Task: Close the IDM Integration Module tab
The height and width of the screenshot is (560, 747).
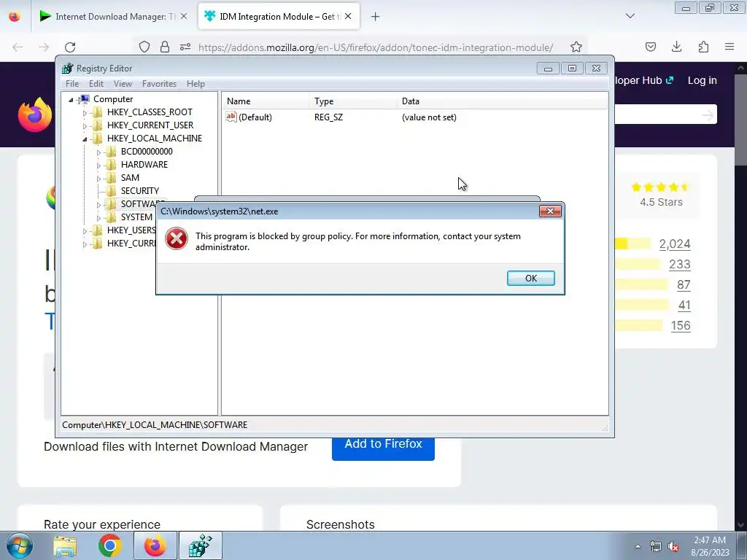Action: (348, 16)
